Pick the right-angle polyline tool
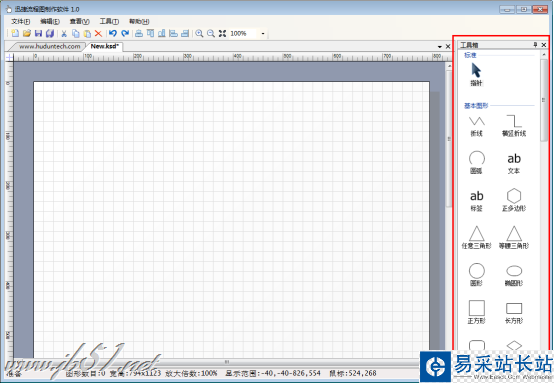 tap(514, 126)
